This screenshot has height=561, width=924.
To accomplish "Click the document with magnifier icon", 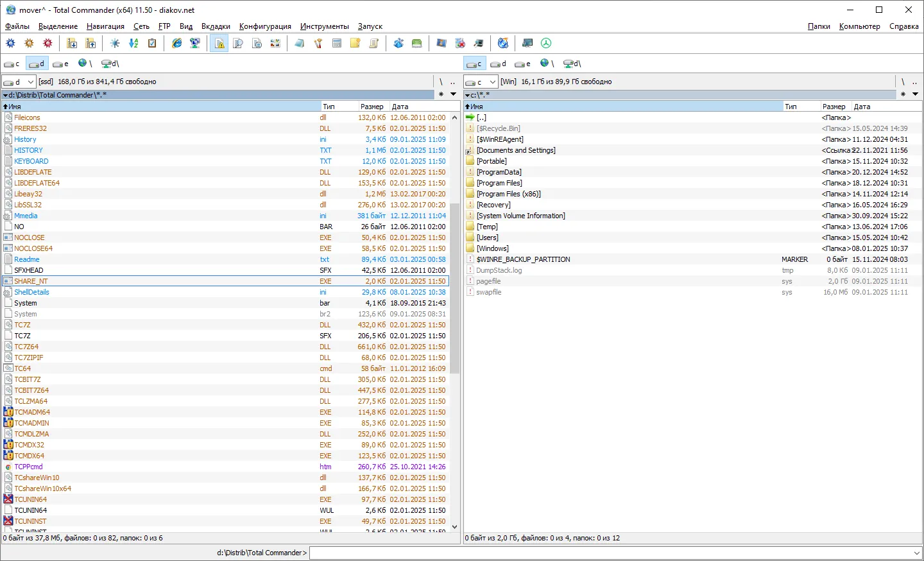I will [x=238, y=43].
